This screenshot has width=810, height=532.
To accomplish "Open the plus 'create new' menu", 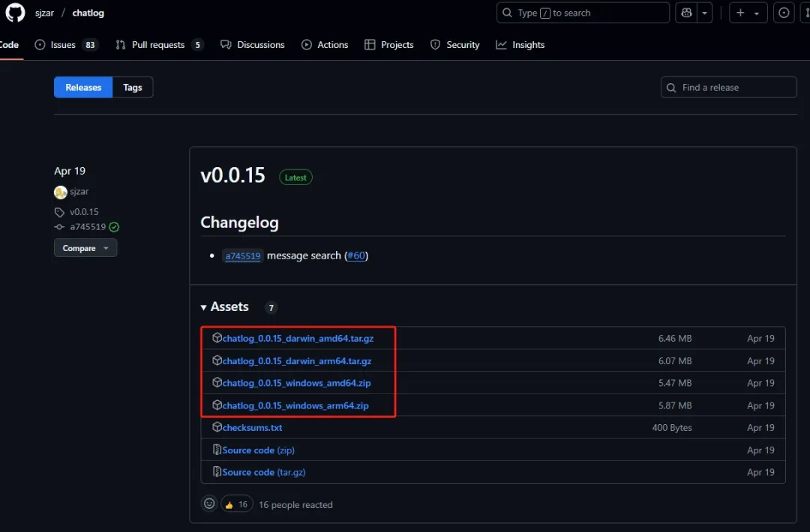I will pos(748,13).
